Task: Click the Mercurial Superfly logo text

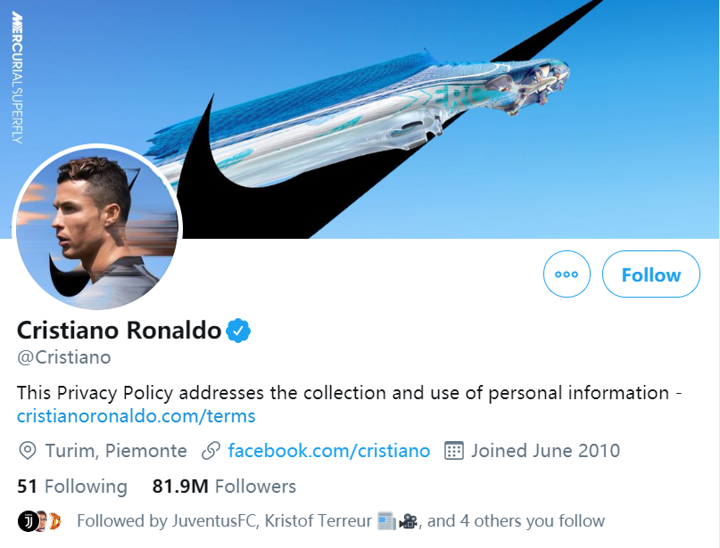Action: (17, 73)
